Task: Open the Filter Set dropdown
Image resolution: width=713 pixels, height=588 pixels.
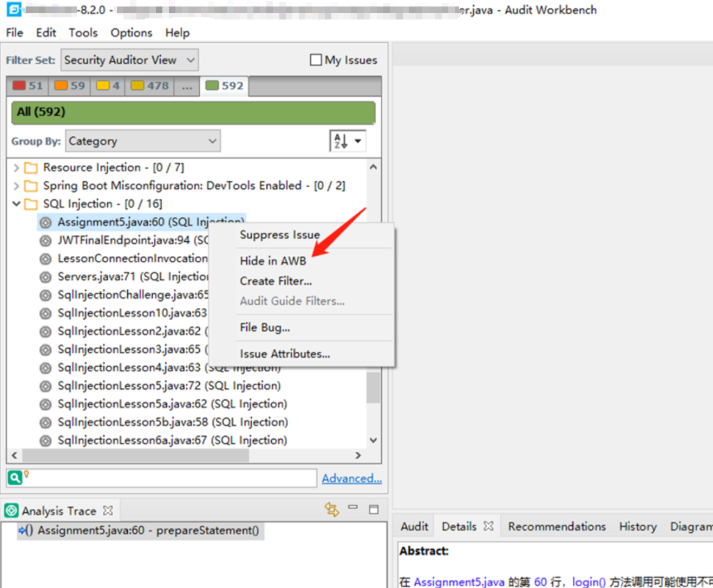Action: (130, 60)
